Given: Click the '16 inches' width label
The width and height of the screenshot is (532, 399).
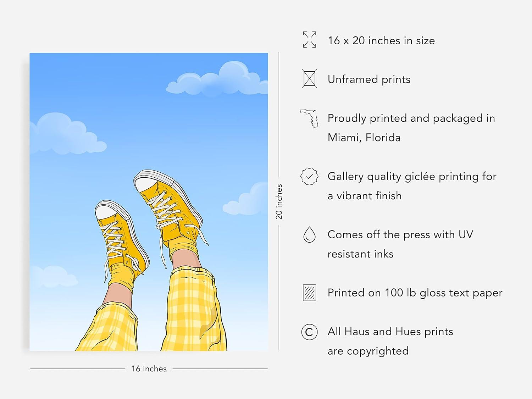Looking at the screenshot, I should coord(149,369).
